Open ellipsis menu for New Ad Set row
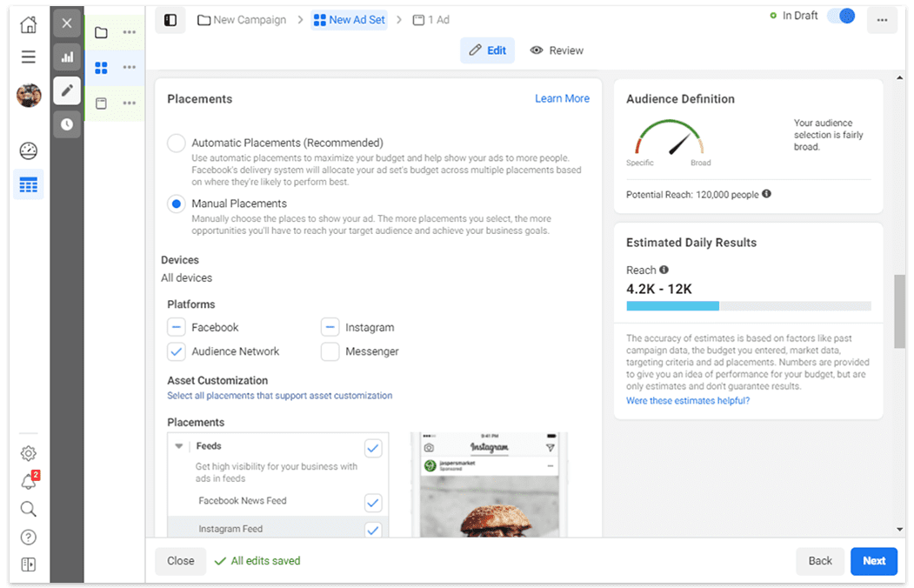The width and height of the screenshot is (914, 588). pyautogui.click(x=129, y=67)
